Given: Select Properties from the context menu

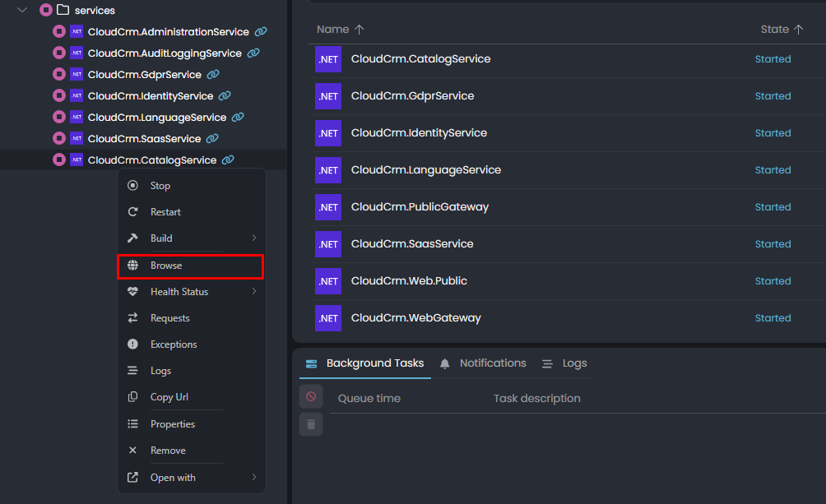Looking at the screenshot, I should (170, 423).
